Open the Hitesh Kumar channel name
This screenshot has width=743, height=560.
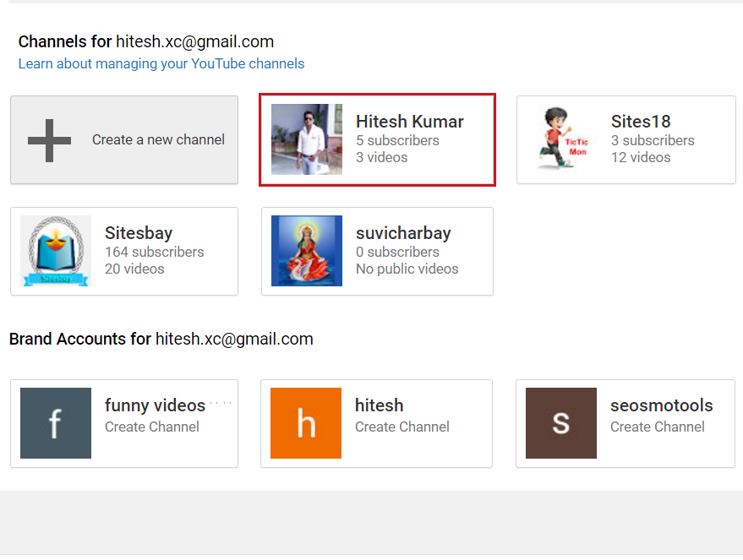coord(409,121)
